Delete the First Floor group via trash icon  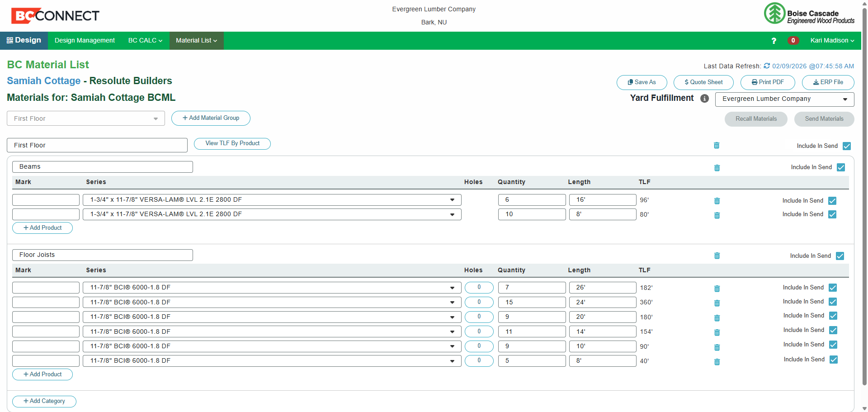(717, 146)
